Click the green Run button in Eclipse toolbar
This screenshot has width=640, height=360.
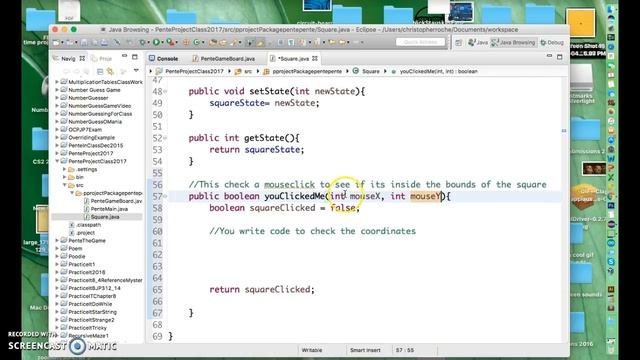tap(156, 42)
